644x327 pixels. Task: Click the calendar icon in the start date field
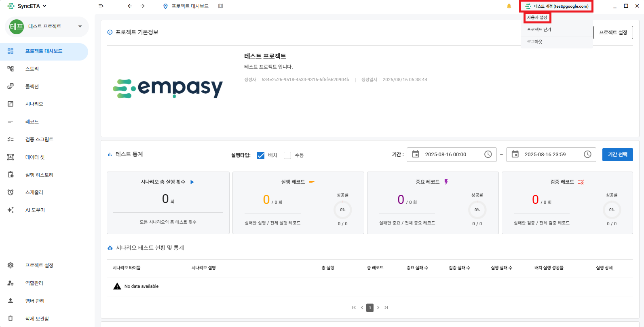coord(416,154)
